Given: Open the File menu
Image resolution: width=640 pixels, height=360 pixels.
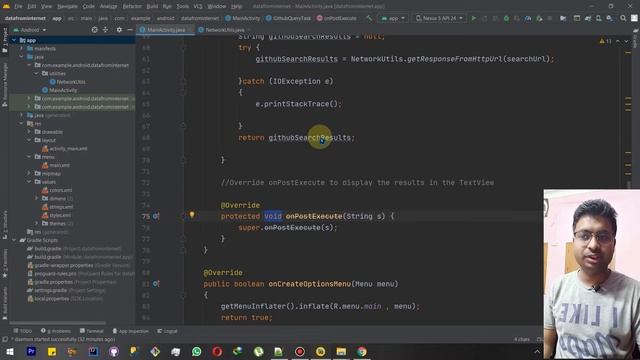Looking at the screenshot, I should pyautogui.click(x=18, y=7).
